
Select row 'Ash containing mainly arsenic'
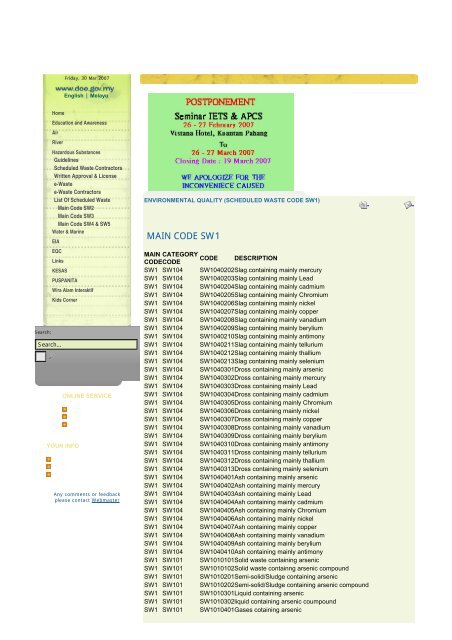click(231, 477)
